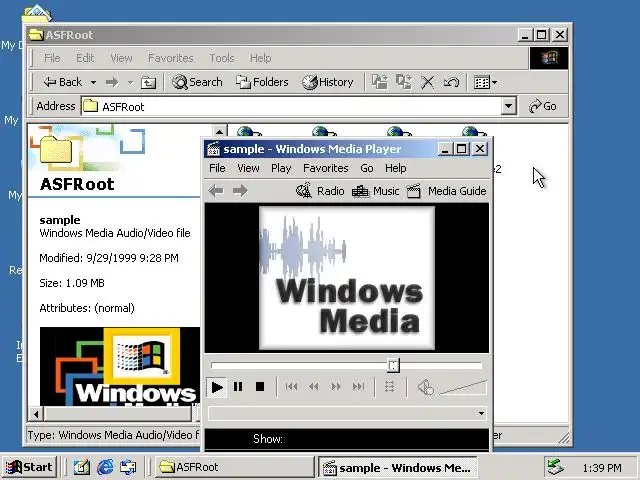Open Media Player View menu

tap(248, 168)
